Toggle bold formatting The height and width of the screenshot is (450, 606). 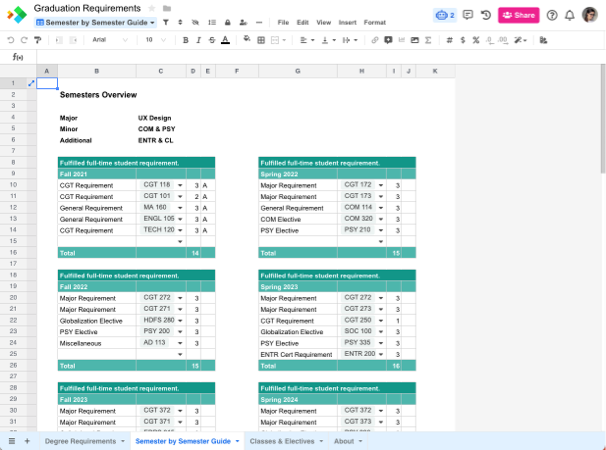point(186,40)
